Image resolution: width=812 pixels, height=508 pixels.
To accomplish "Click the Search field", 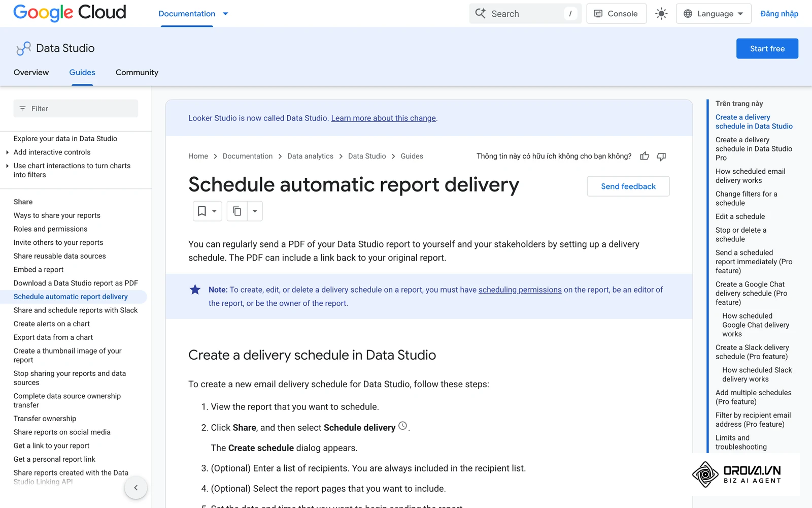I will 525,14.
